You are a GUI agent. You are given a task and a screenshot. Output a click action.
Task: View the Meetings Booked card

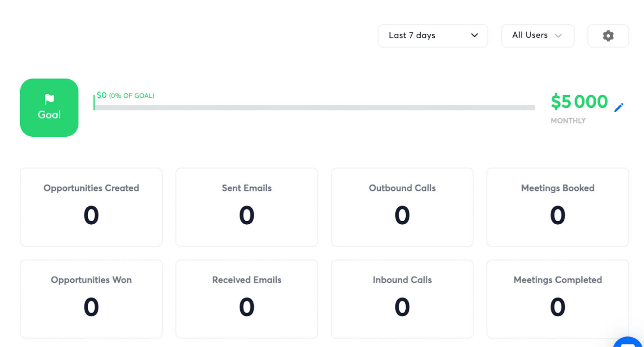coord(558,207)
